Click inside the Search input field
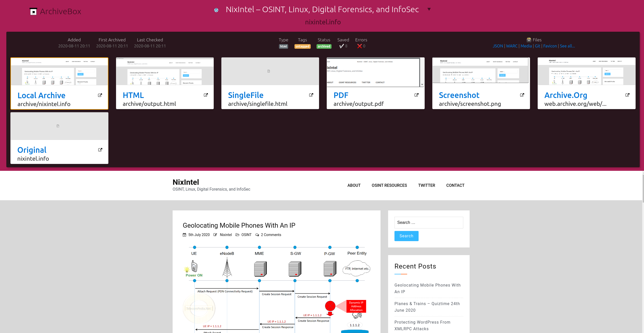The height and width of the screenshot is (333, 644). 428,222
